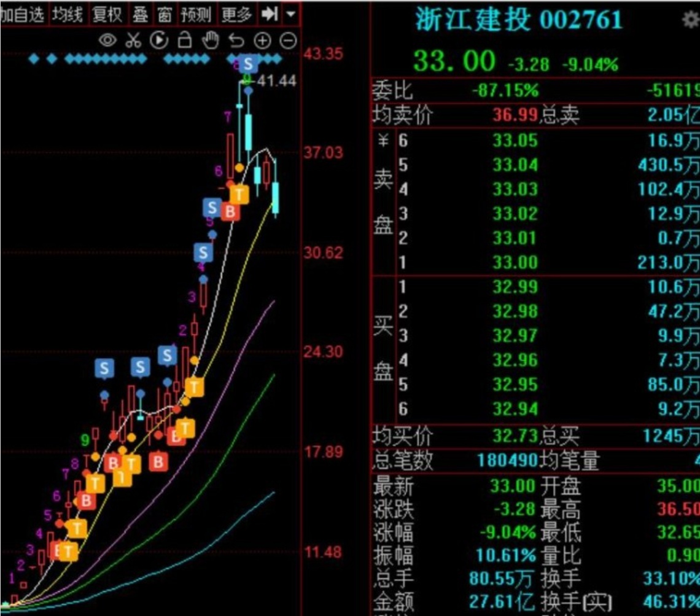The width and height of the screenshot is (700, 616).
Task: Click the header change percent -9.04%
Action: click(590, 64)
